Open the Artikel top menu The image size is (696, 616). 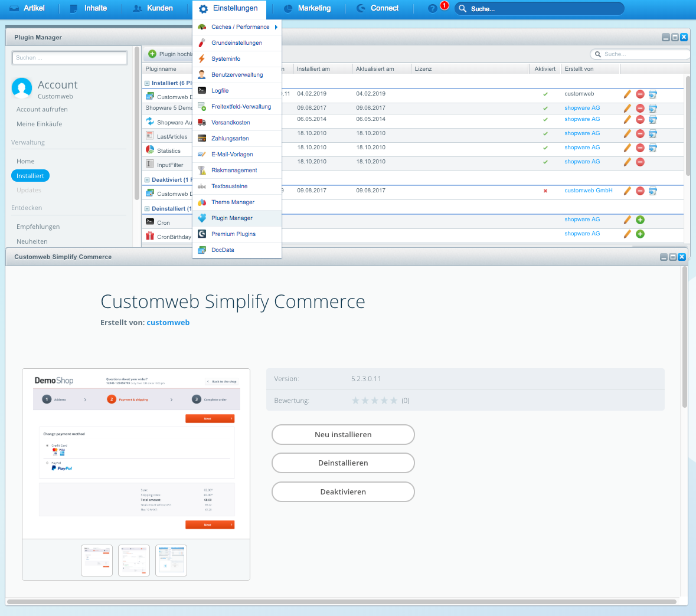pos(27,8)
